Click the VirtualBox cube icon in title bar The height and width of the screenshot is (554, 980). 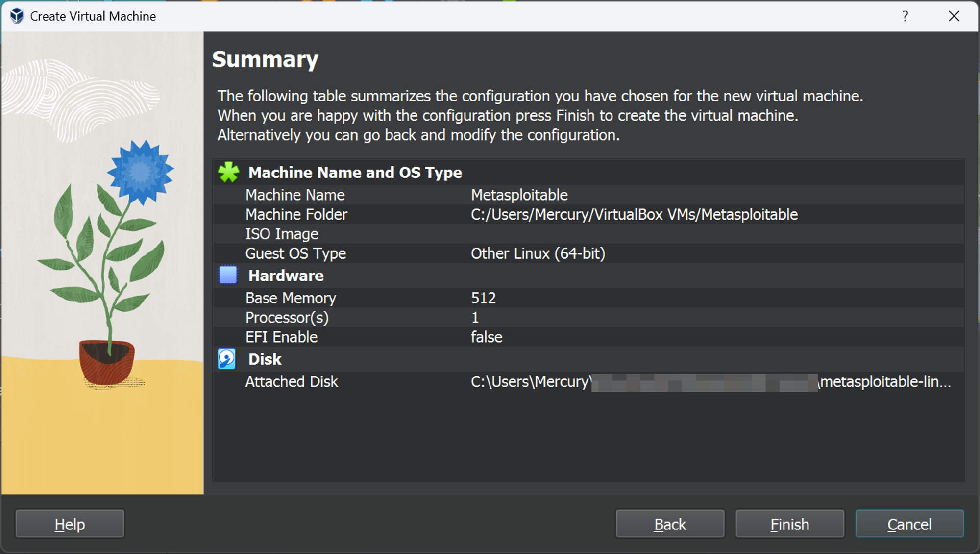pyautogui.click(x=17, y=16)
